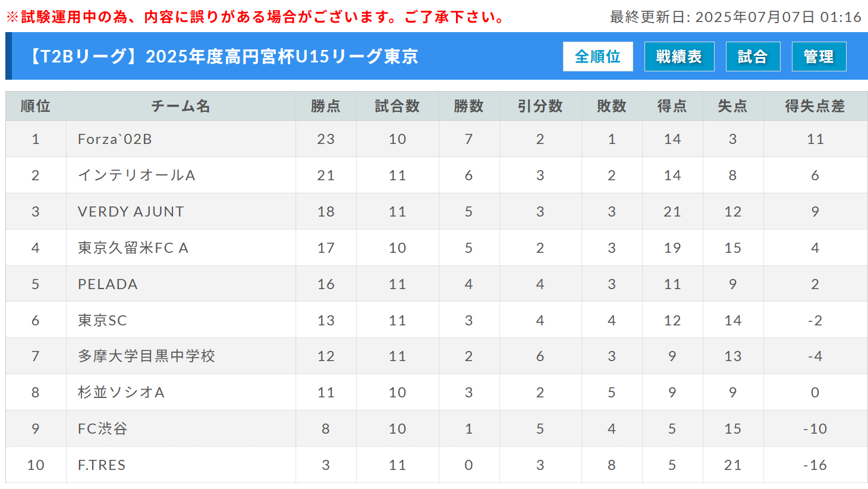868x489 pixels.
Task: Select the Forza`02B team row
Action: point(436,139)
